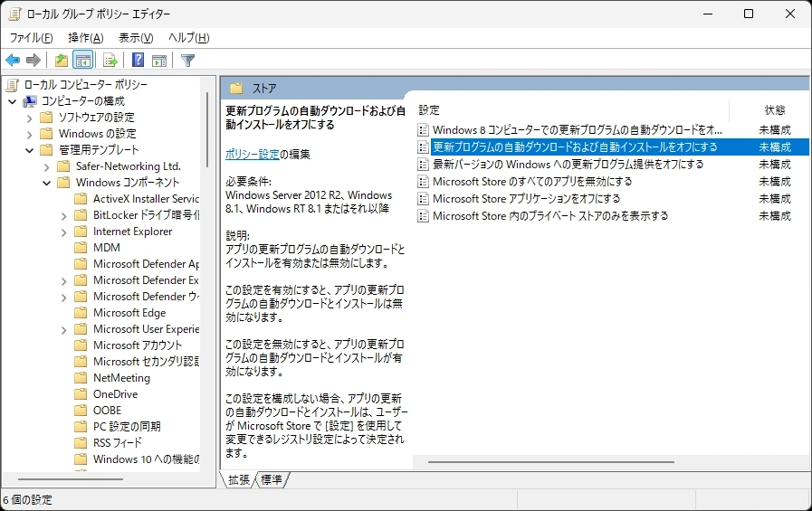The width and height of the screenshot is (812, 511).
Task: Click the Export List toolbar icon
Action: coord(110,61)
